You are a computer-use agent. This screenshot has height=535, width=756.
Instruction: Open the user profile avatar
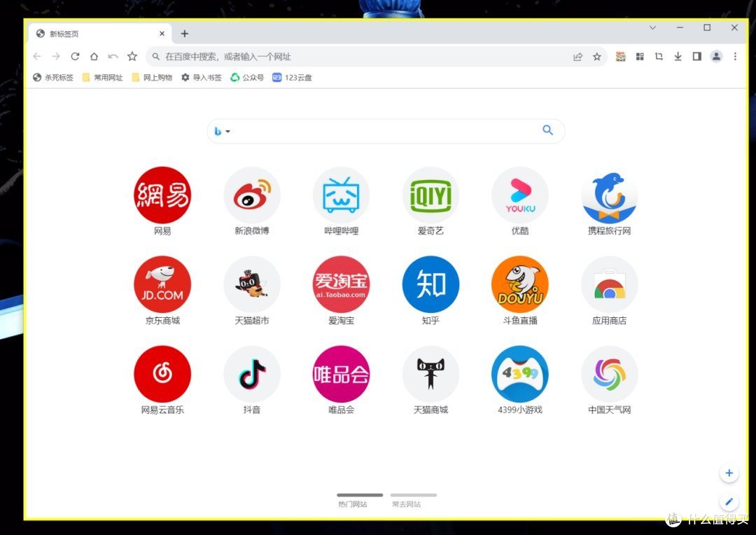point(717,57)
